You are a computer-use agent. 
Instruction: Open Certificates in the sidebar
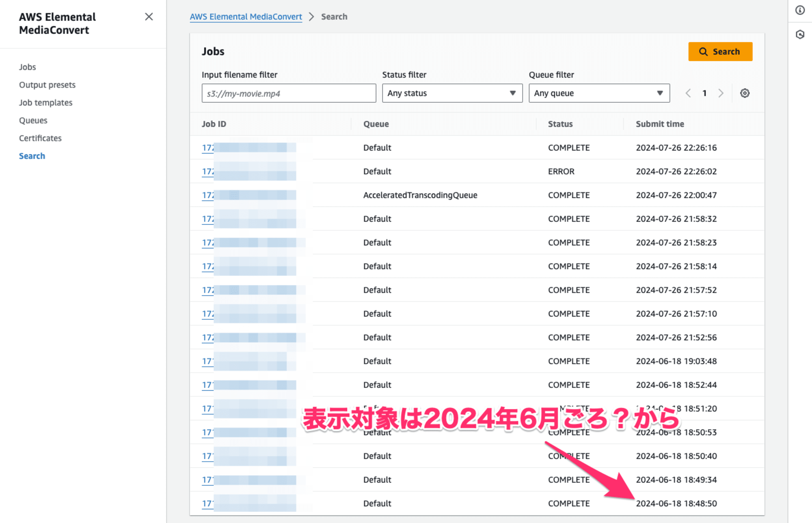pyautogui.click(x=40, y=138)
